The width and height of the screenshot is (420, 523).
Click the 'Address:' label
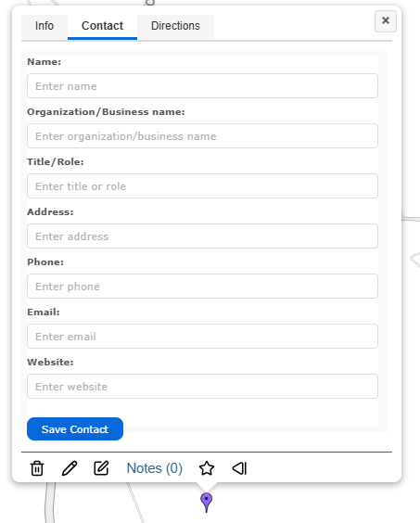pos(50,212)
